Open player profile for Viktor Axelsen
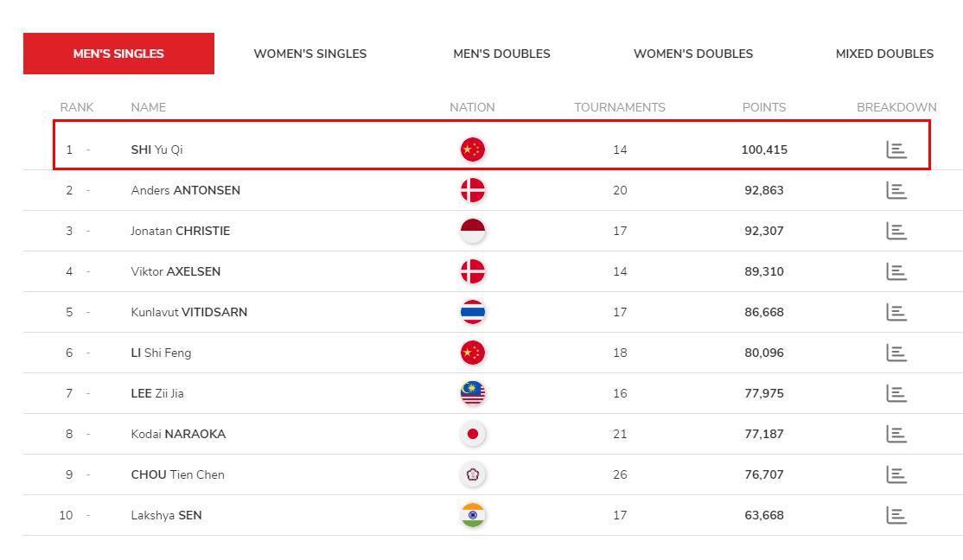963x560 pixels. [x=175, y=271]
